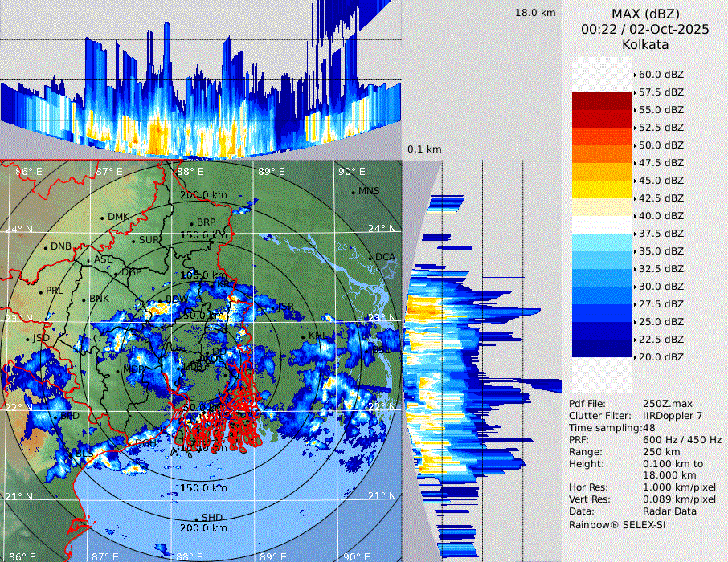The width and height of the screenshot is (728, 562).
Task: Click the KHL station marker
Action: point(305,336)
